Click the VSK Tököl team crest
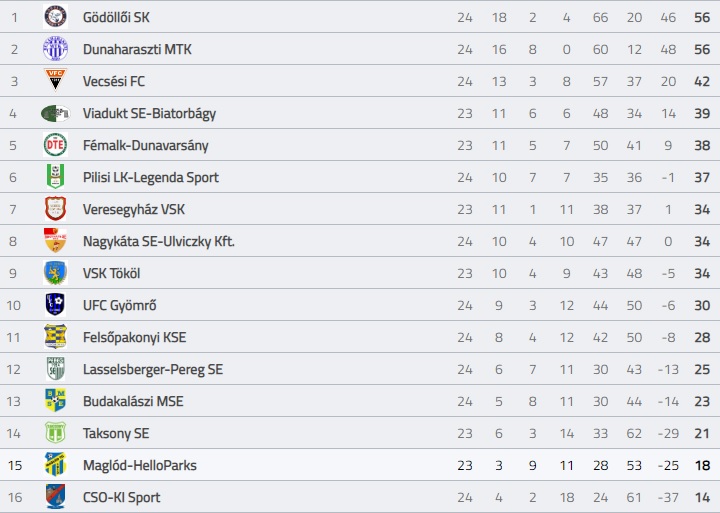Image resolution: width=720 pixels, height=513 pixels. [55, 273]
